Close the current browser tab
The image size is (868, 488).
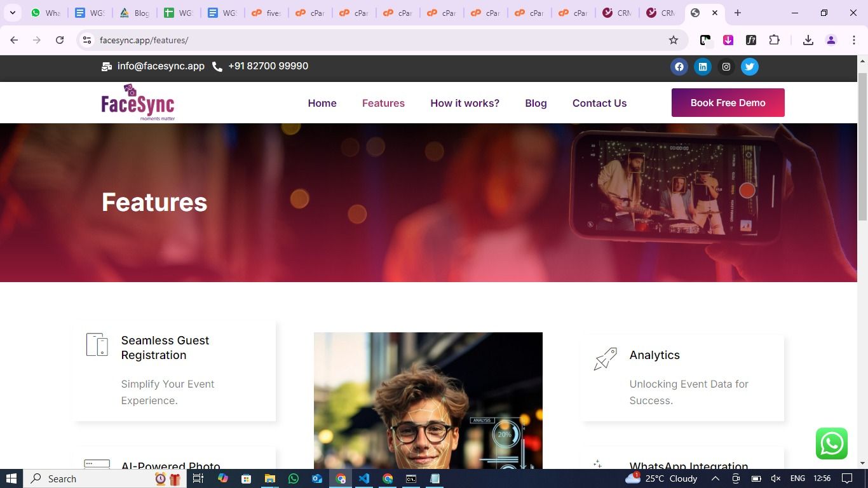[x=715, y=13]
